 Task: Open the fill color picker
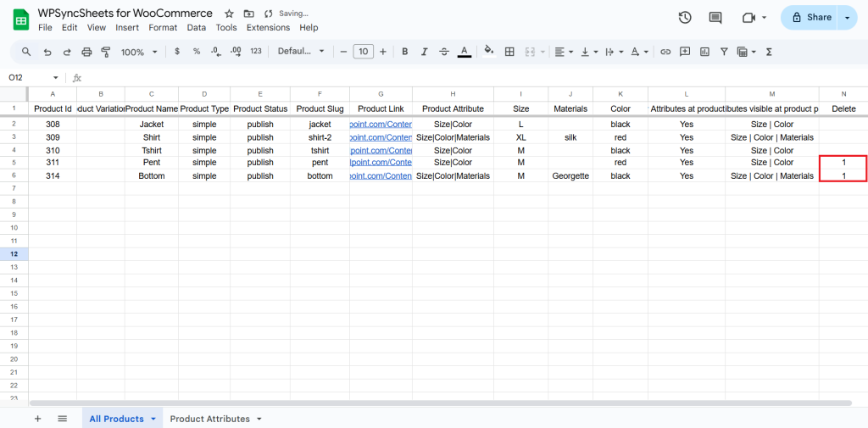coord(489,52)
